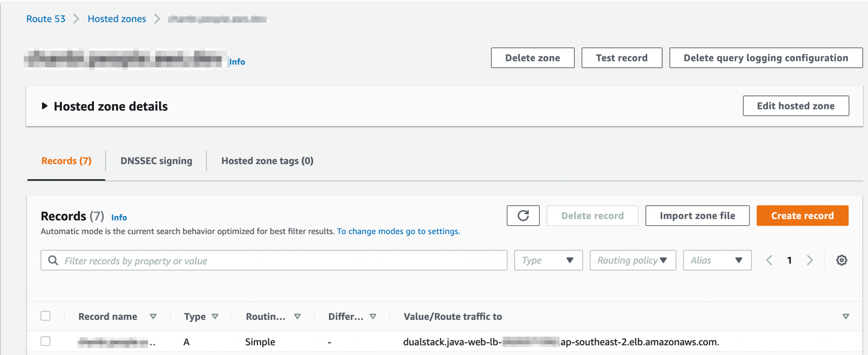Sort by Type column arrow
Image resolution: width=868 pixels, height=355 pixels.
pos(215,317)
